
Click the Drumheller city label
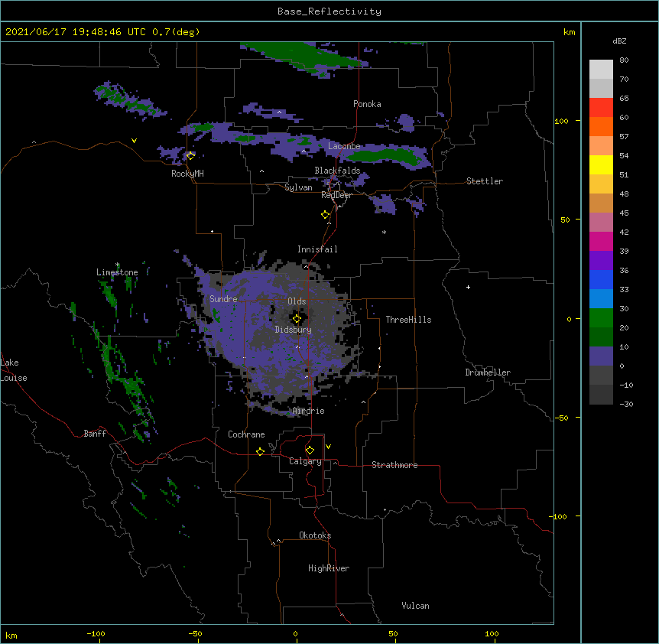[x=488, y=372]
